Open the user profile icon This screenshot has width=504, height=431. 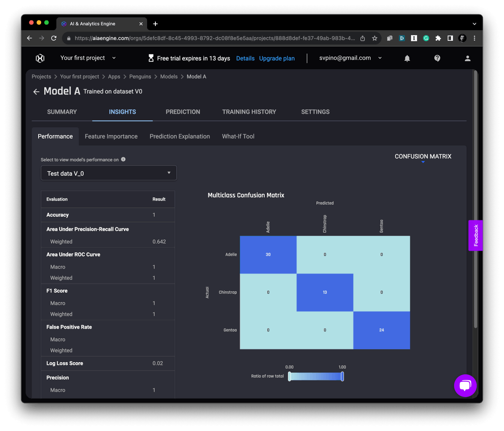click(467, 58)
